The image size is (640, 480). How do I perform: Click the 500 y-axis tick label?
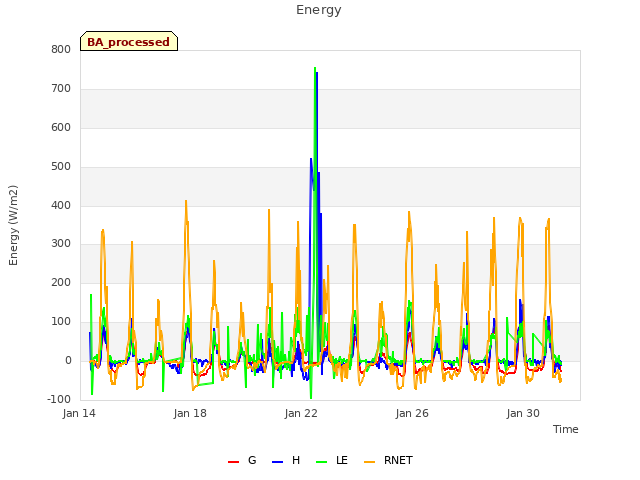point(61,167)
